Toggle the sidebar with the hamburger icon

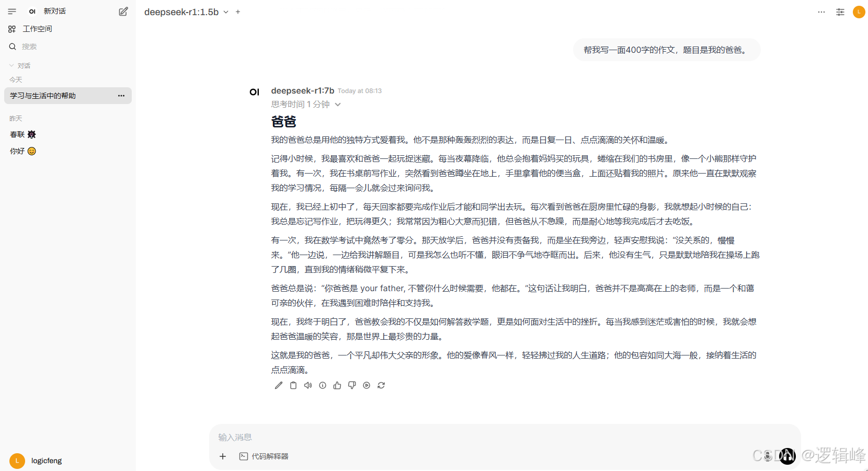(12, 11)
